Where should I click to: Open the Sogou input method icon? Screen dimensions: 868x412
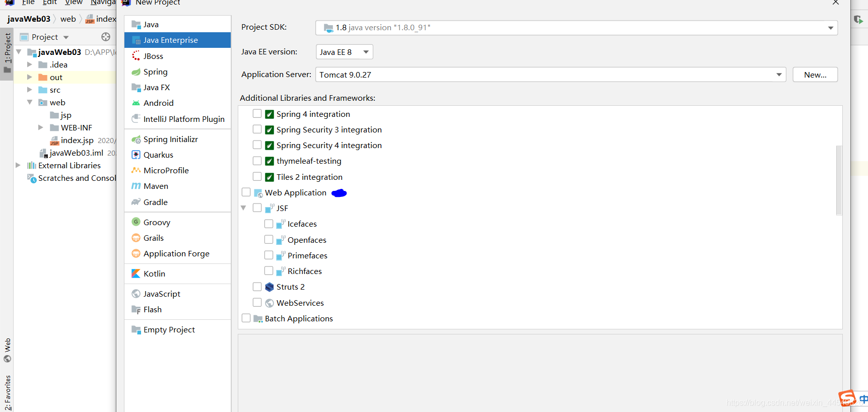(x=847, y=398)
